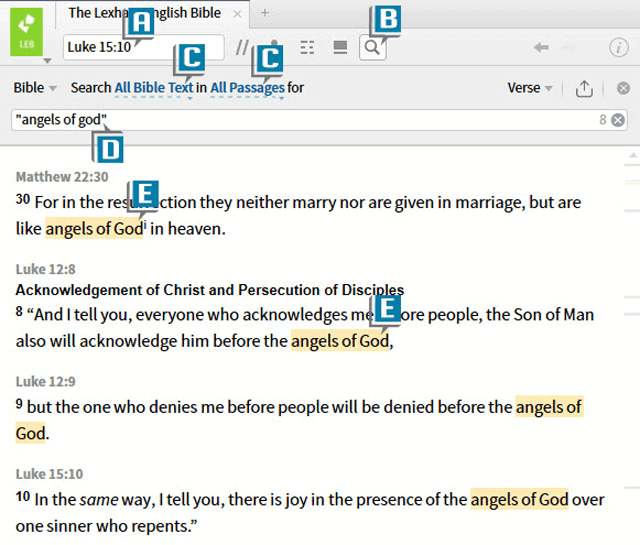The image size is (640, 545).
Task: Click the Luke 15:10 reference box
Action: 143,47
